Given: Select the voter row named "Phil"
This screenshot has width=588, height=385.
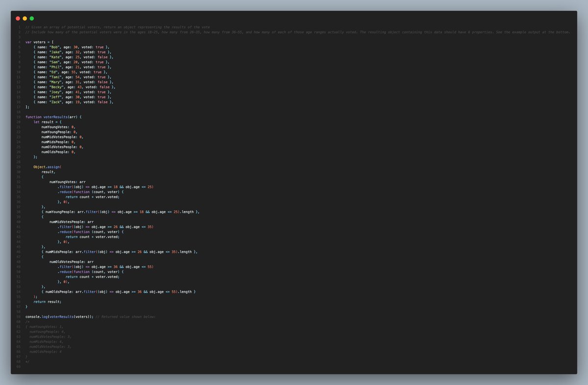Looking at the screenshot, I should point(73,67).
